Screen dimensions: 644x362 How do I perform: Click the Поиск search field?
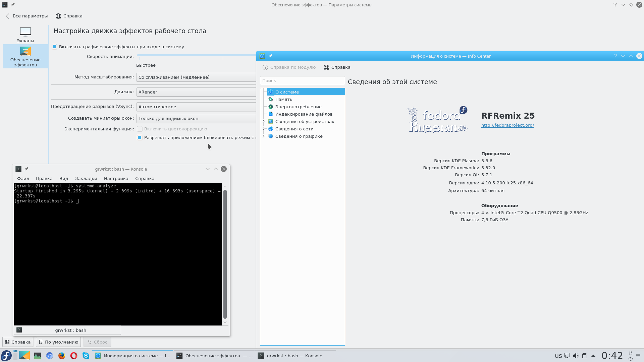(302, 80)
